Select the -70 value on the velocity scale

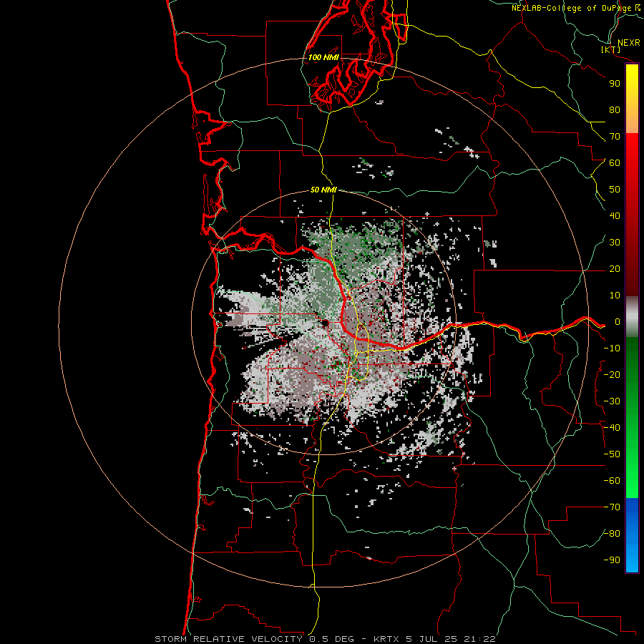[x=612, y=507]
